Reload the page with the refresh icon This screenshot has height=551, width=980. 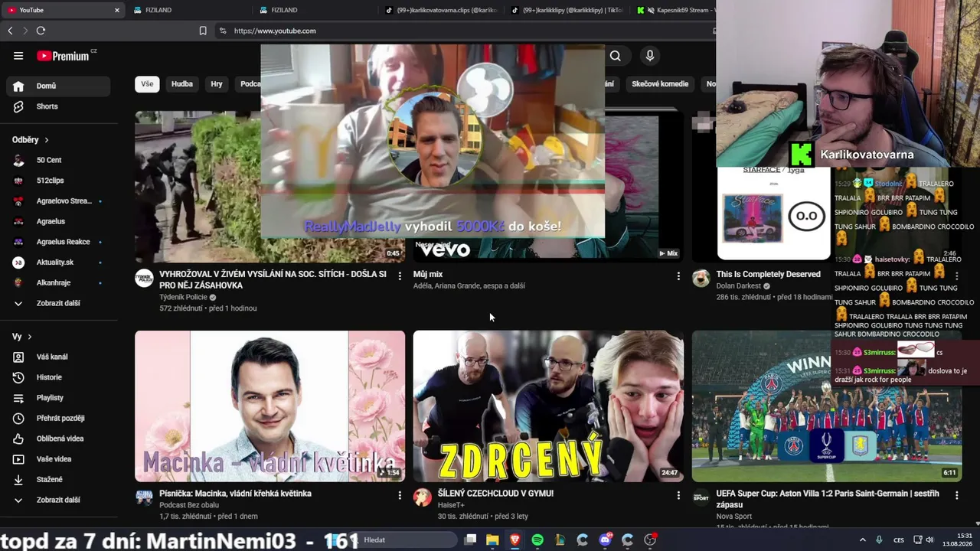click(x=41, y=31)
